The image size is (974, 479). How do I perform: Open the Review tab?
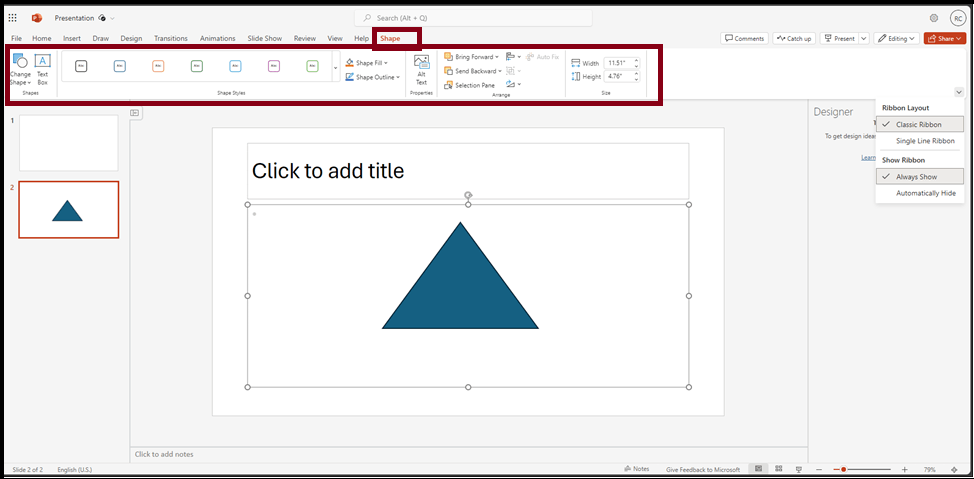click(x=305, y=39)
